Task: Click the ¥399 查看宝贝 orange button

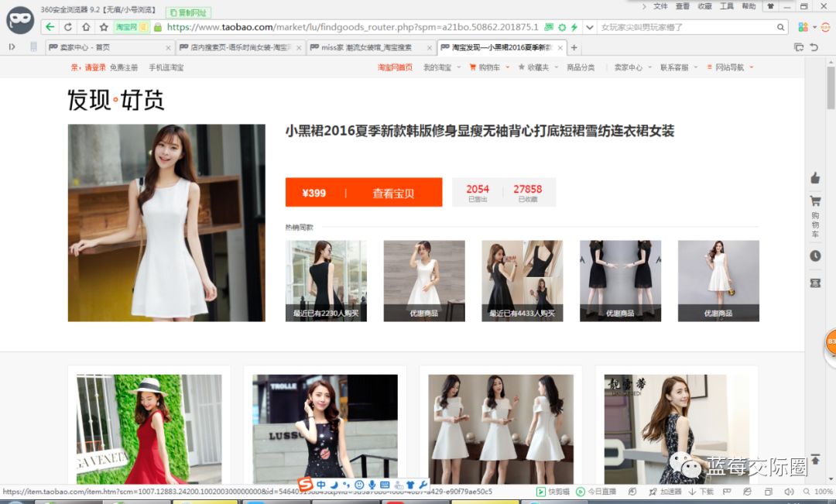Action: coord(364,193)
